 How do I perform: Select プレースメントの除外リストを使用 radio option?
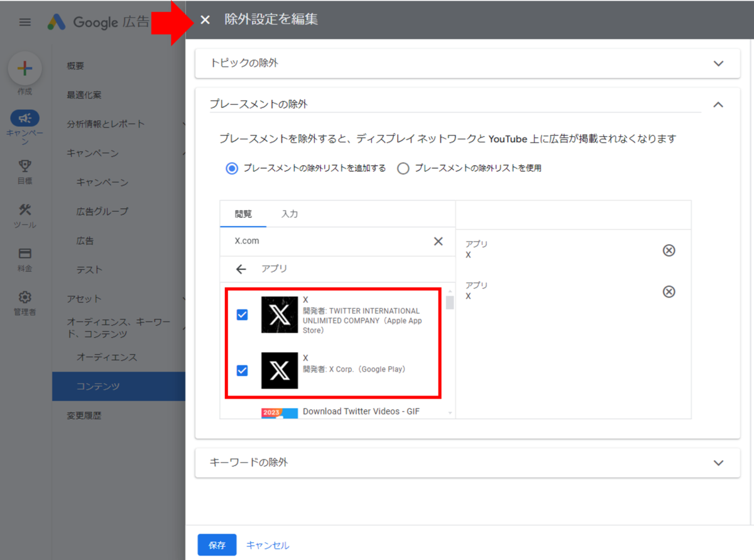coord(403,168)
